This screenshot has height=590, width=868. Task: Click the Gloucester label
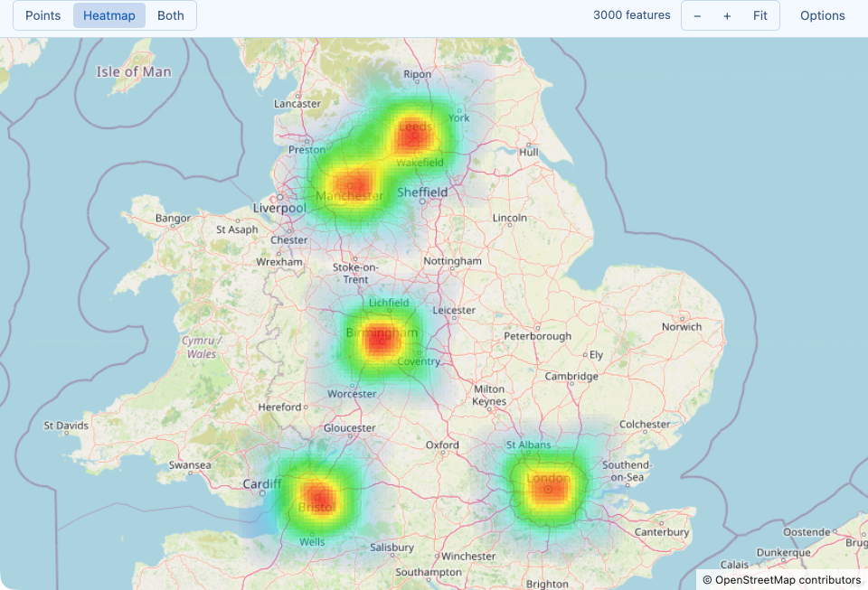tap(349, 428)
